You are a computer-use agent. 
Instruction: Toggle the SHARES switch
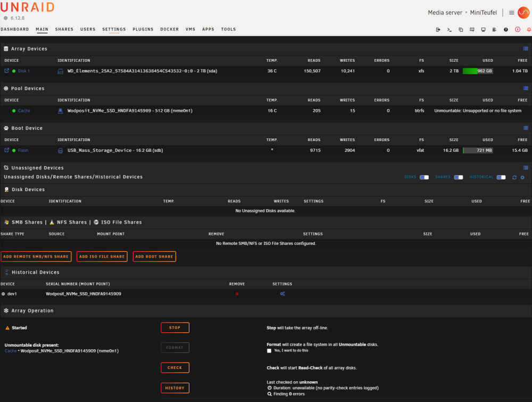pyautogui.click(x=459, y=177)
